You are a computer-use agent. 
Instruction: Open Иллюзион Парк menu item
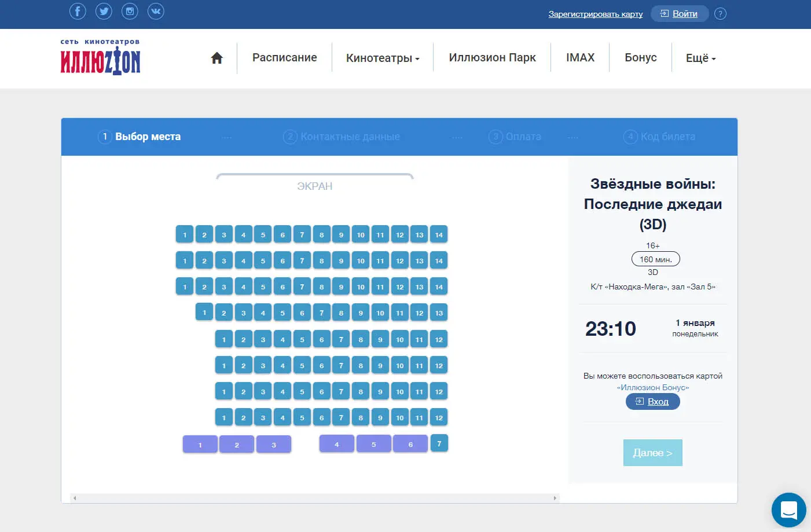493,57
